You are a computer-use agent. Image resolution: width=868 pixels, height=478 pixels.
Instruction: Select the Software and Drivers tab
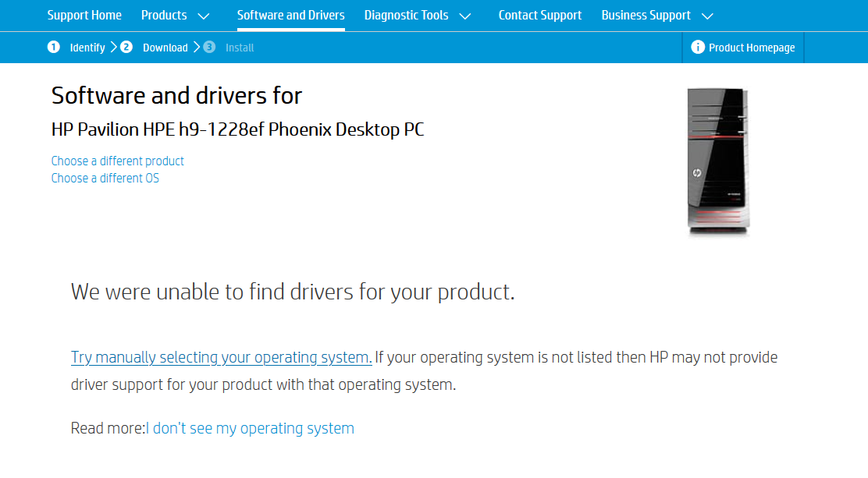click(290, 16)
